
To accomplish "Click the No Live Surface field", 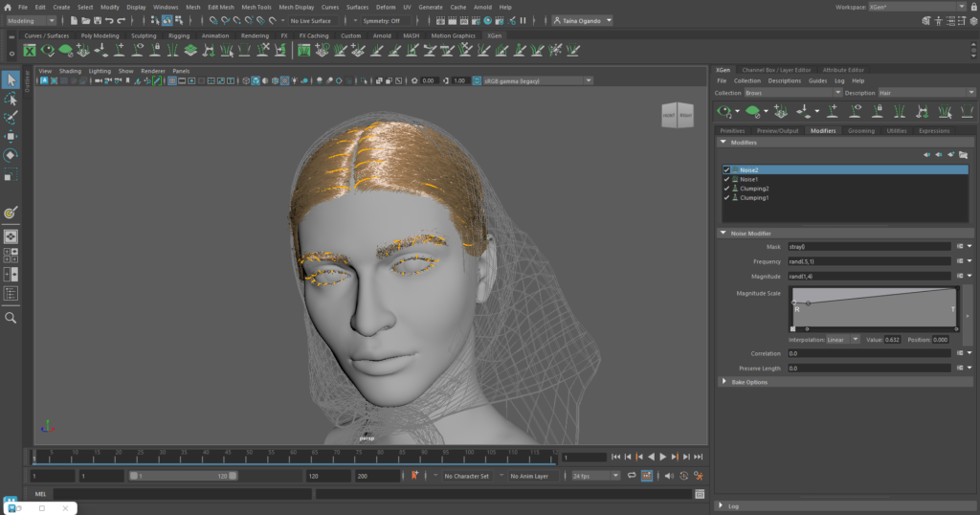I will (x=315, y=20).
